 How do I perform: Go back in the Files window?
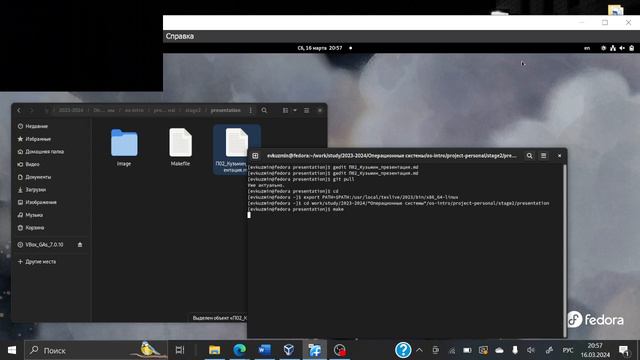pos(19,110)
